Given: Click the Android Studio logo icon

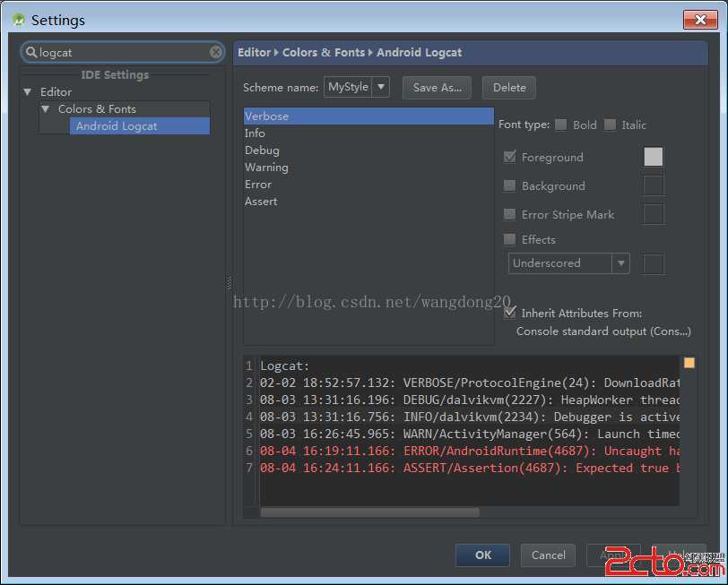Looking at the screenshot, I should pos(19,20).
